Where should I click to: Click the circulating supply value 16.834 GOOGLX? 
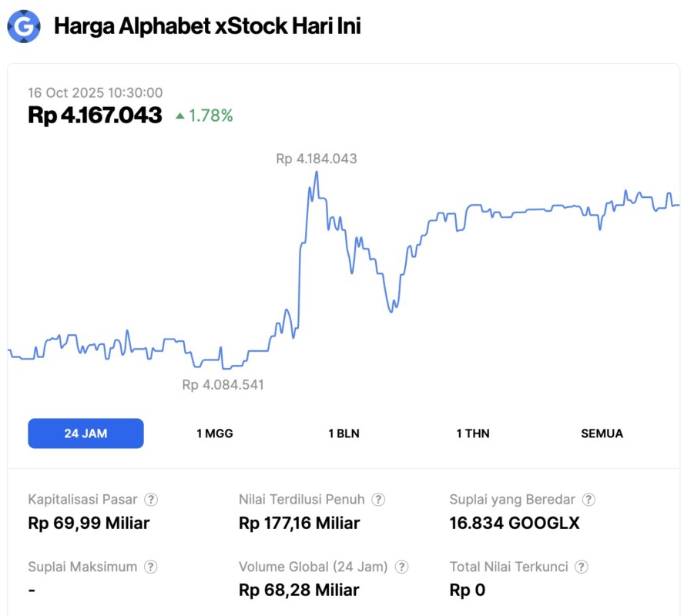514,524
